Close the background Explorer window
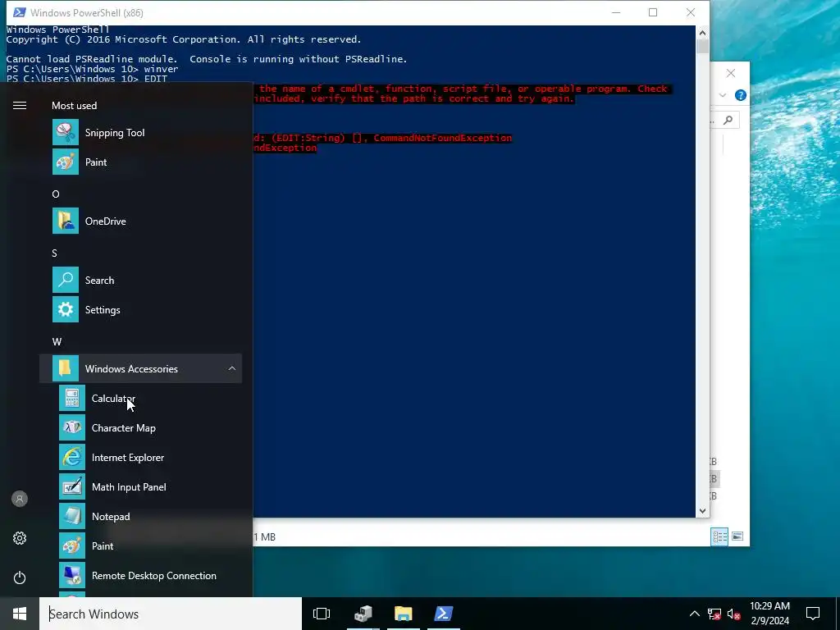840x630 pixels. pyautogui.click(x=731, y=73)
